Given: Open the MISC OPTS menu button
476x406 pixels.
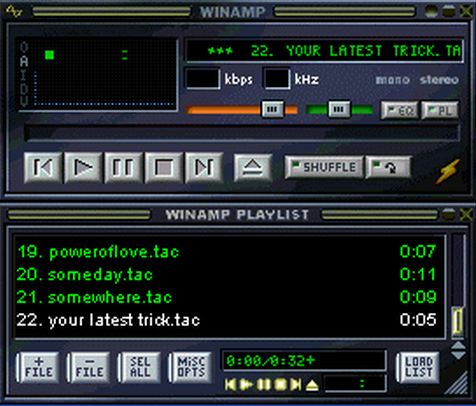Looking at the screenshot, I should point(190,367).
